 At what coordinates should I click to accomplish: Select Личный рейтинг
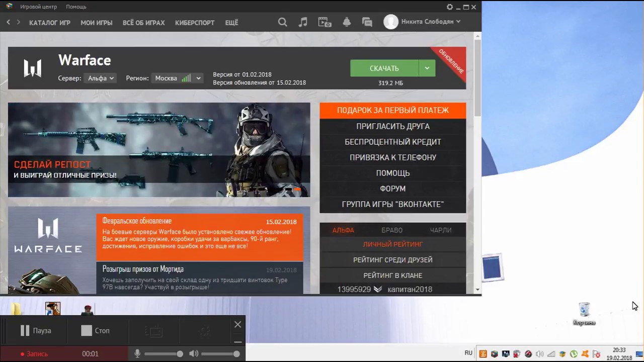pos(393,244)
